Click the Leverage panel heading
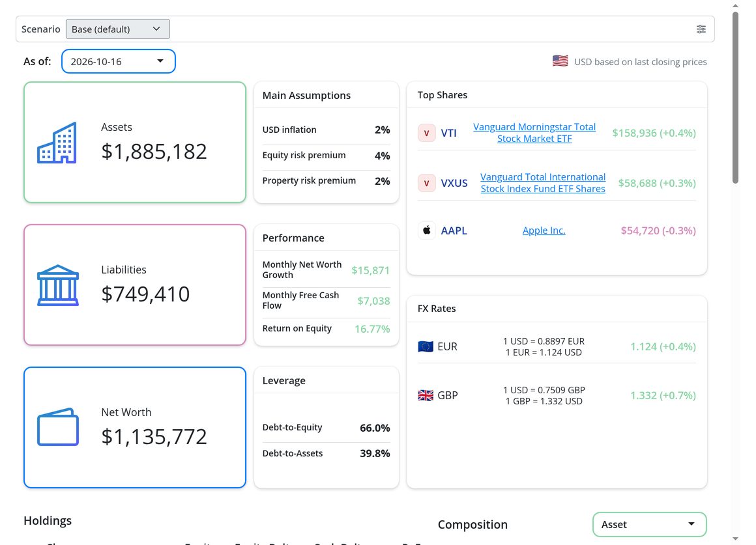 coord(284,381)
